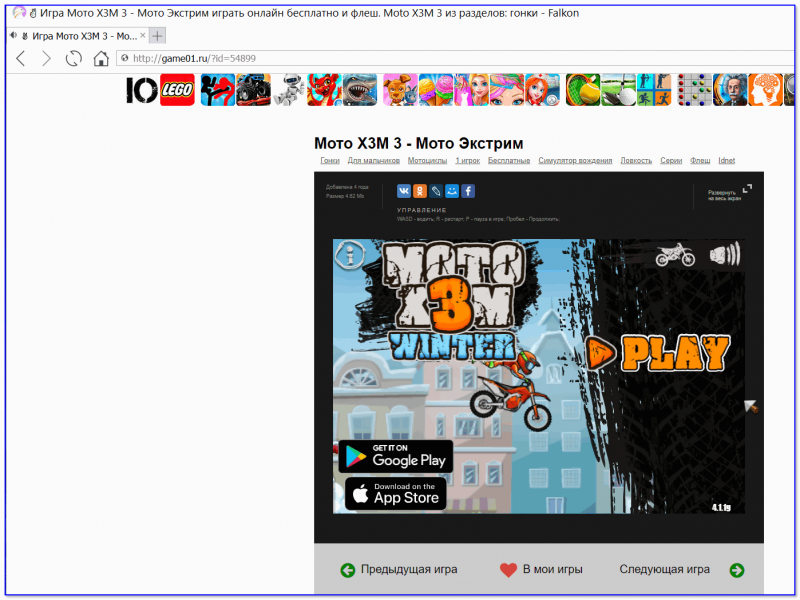Click the Falkon logo in the title bar

(19, 12)
